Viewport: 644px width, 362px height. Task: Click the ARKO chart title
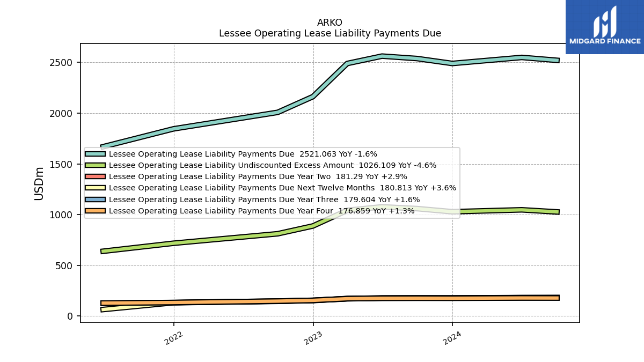tap(330, 23)
